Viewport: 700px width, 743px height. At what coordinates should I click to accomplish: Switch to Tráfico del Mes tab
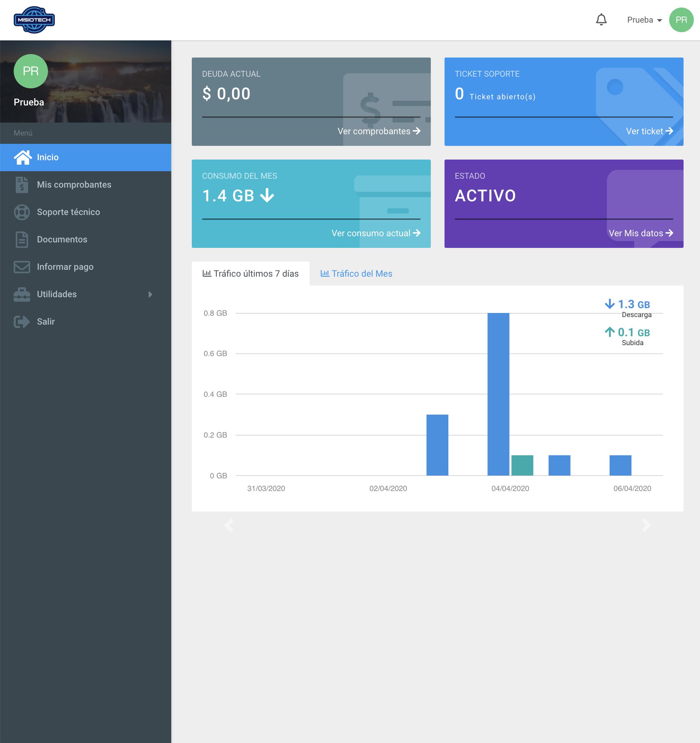coord(356,274)
